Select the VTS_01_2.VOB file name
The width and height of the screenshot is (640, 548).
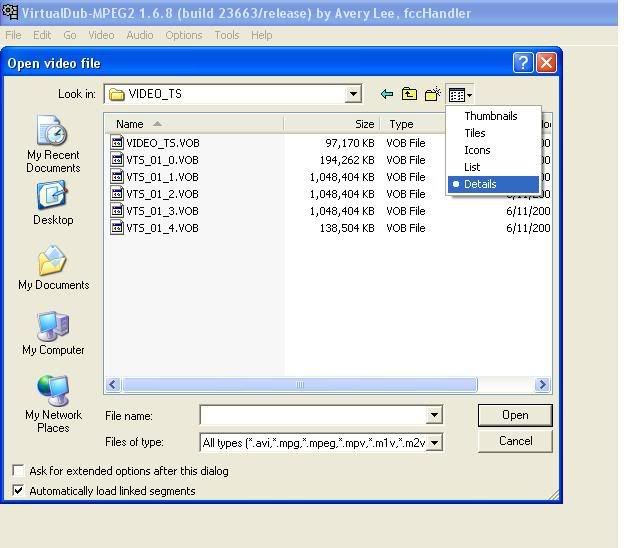tap(162, 194)
